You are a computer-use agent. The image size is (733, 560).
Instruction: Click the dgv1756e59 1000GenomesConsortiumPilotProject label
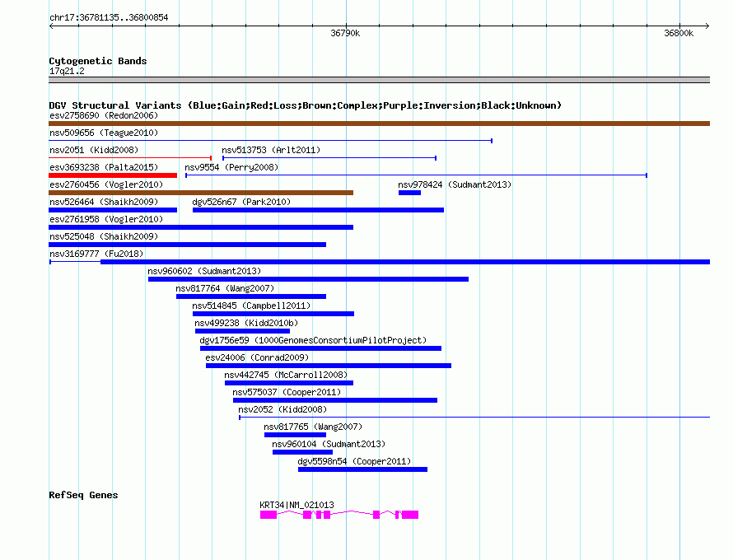[313, 340]
